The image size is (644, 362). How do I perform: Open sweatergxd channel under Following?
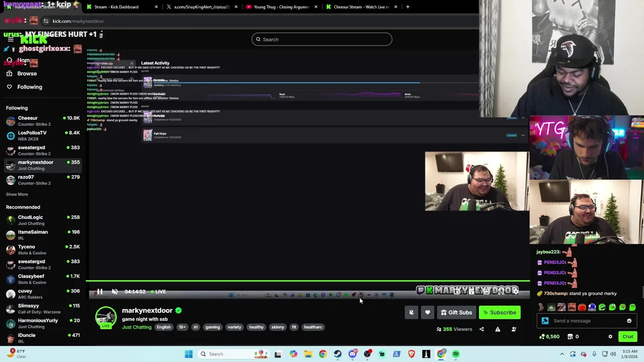43,150
